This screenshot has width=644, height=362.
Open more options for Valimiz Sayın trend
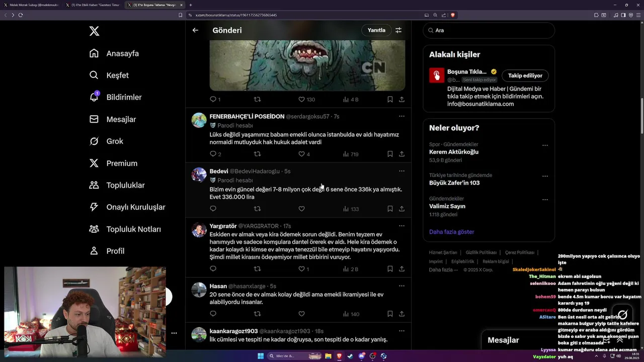(x=545, y=200)
